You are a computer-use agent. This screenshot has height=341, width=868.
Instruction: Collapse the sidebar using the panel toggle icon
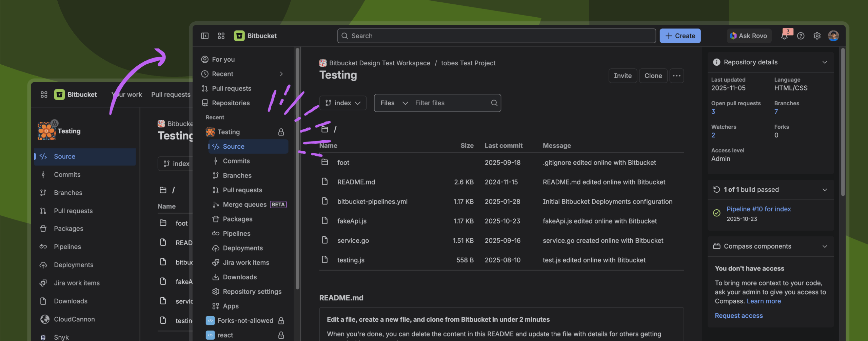click(205, 36)
